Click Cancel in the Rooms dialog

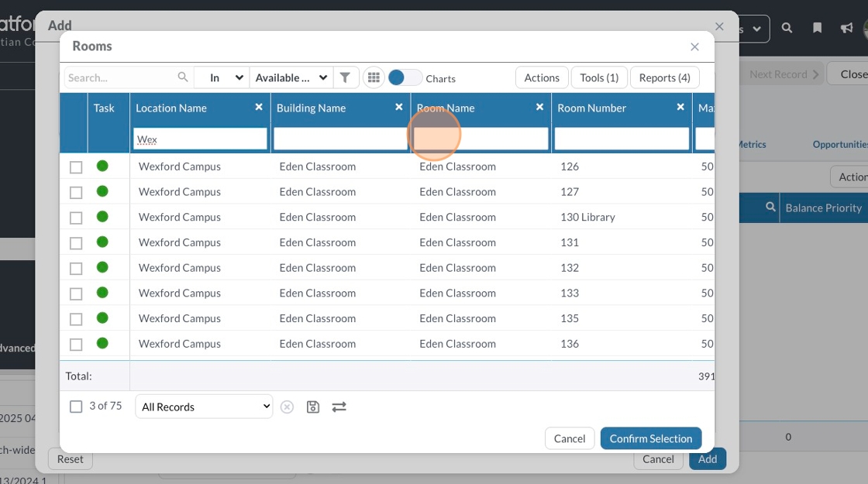570,438
